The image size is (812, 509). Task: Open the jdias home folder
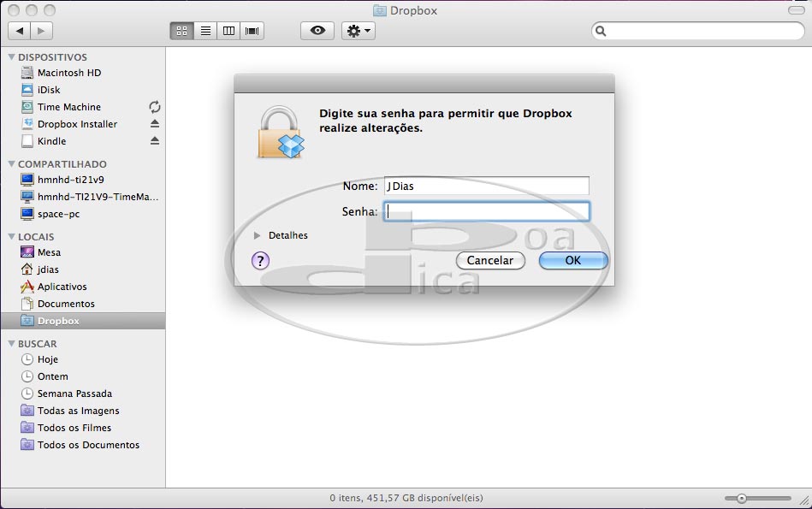(x=83, y=269)
